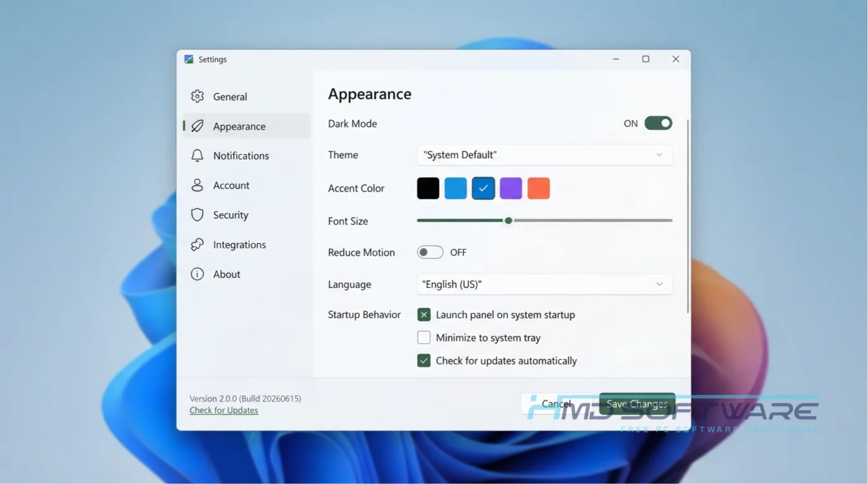The height and width of the screenshot is (484, 868).
Task: Show the About section
Action: click(247, 274)
